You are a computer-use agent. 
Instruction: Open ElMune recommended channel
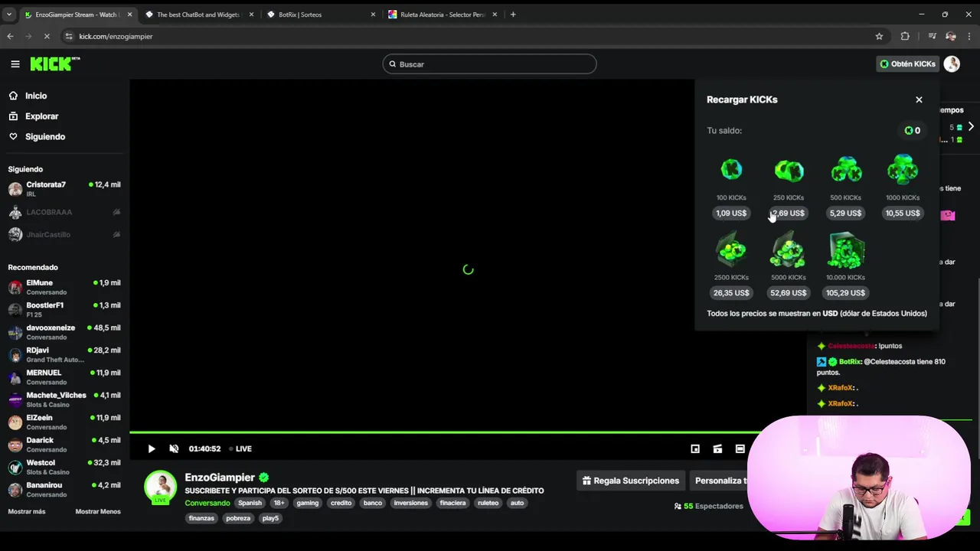point(64,287)
